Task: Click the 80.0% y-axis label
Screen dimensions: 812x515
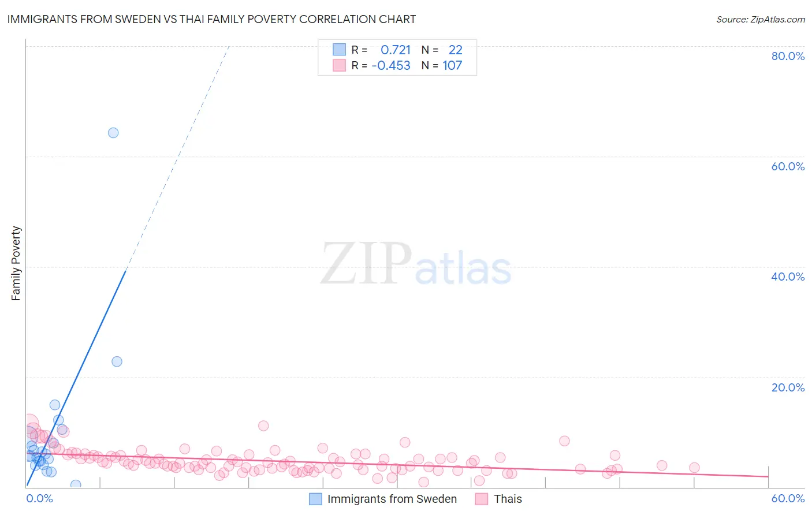Action: coord(788,56)
